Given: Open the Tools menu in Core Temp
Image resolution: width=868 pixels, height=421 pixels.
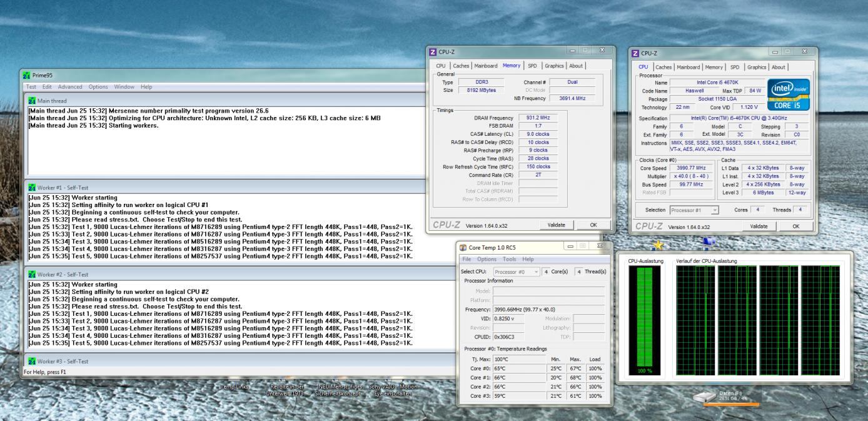Looking at the screenshot, I should point(510,259).
